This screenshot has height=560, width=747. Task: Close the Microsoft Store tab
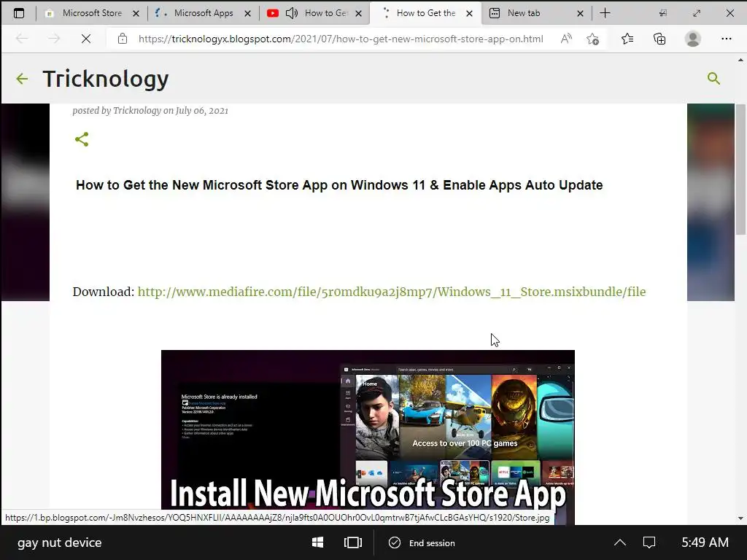(136, 13)
